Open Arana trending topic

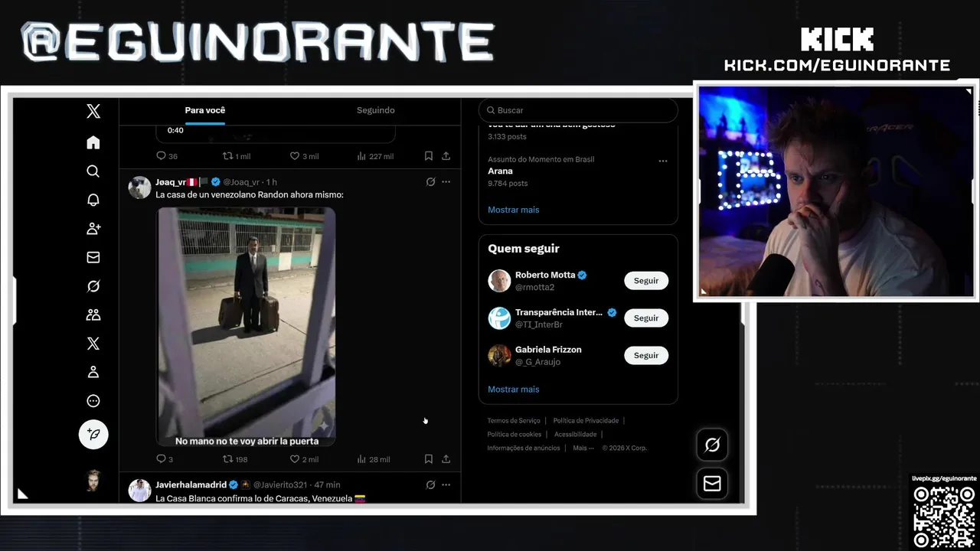click(501, 171)
